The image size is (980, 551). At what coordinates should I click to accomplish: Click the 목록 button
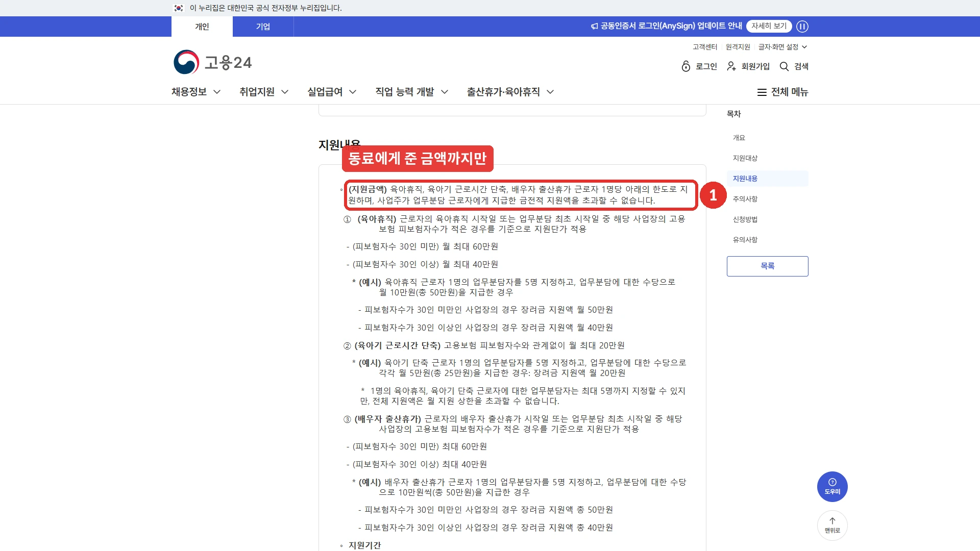[768, 266]
